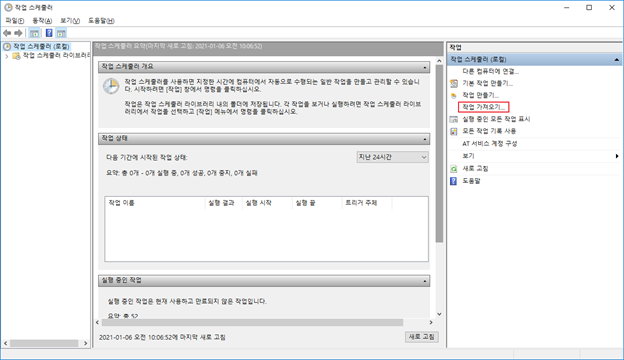The width and height of the screenshot is (624, 360).
Task: Collapse the 실행 중인 작업 section
Action: 425,281
